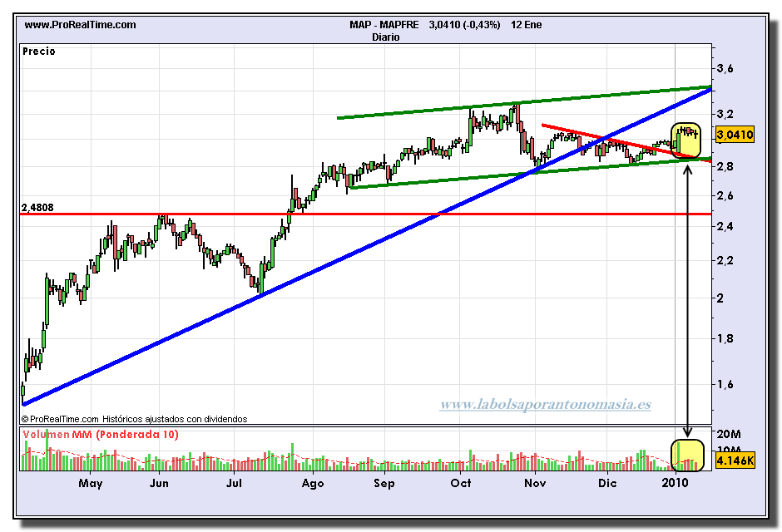
Task: Click the Volumen MM (Ponderada 10) label
Action: click(x=100, y=435)
